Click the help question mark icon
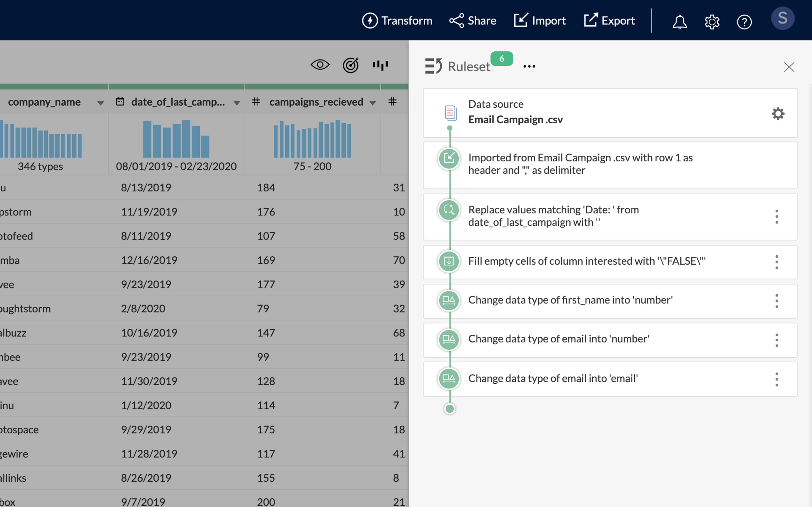 (744, 22)
